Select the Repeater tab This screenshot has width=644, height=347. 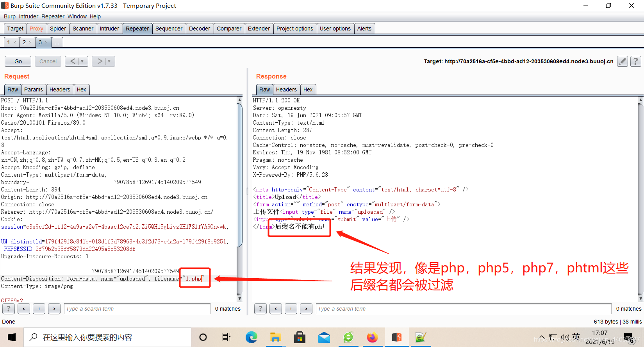point(137,29)
